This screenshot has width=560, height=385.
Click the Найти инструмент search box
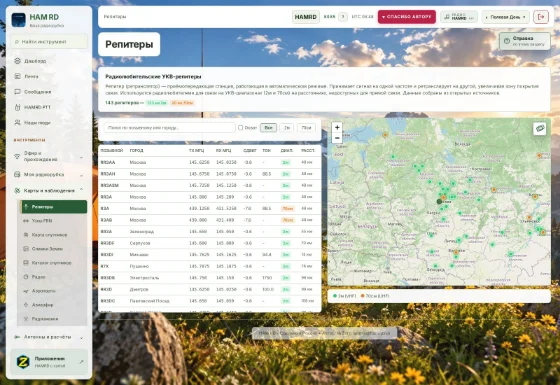[49, 42]
